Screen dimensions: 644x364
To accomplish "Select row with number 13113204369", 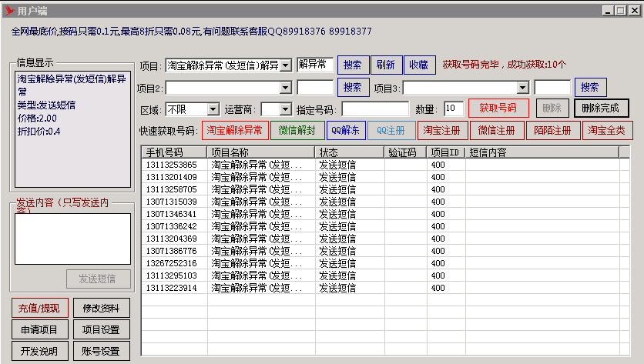I will (385, 239).
